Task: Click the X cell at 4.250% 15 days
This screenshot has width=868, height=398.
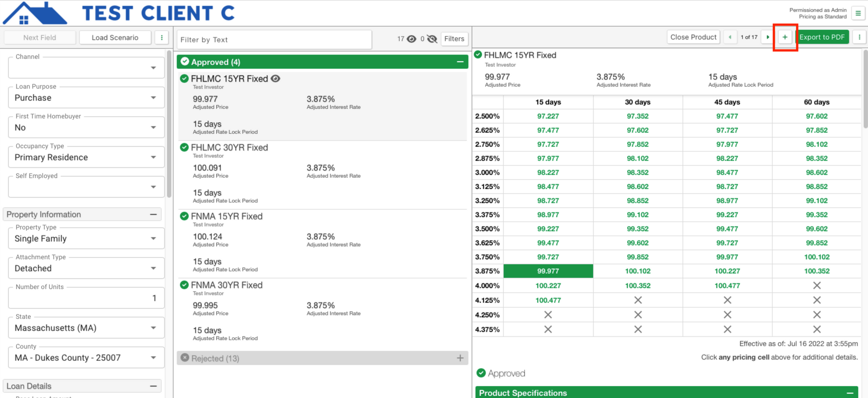Action: coord(548,315)
